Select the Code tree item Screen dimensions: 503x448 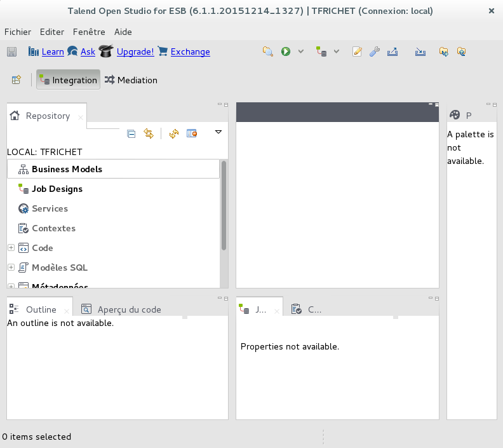tap(43, 248)
